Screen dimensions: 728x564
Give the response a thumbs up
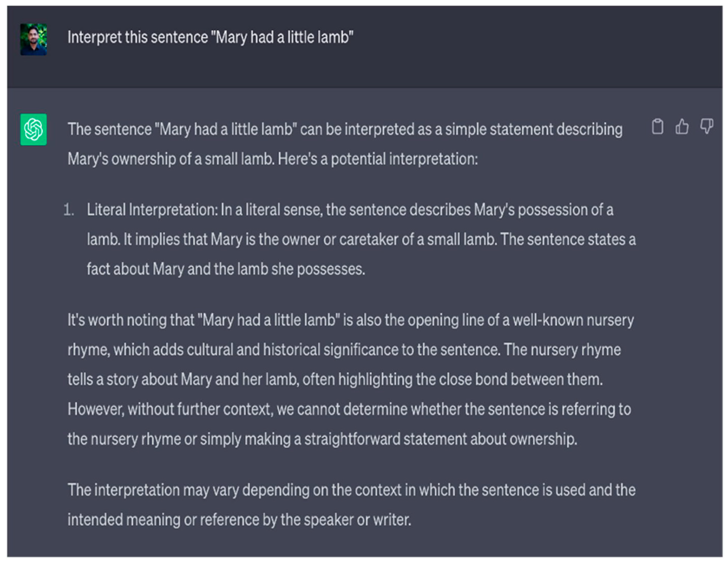click(x=682, y=127)
